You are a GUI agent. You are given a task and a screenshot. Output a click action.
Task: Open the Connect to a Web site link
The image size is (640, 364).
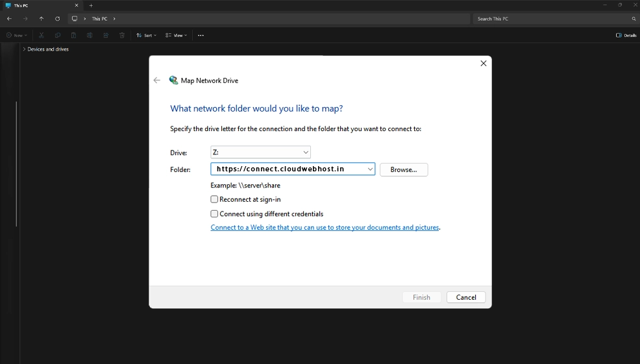(325, 227)
